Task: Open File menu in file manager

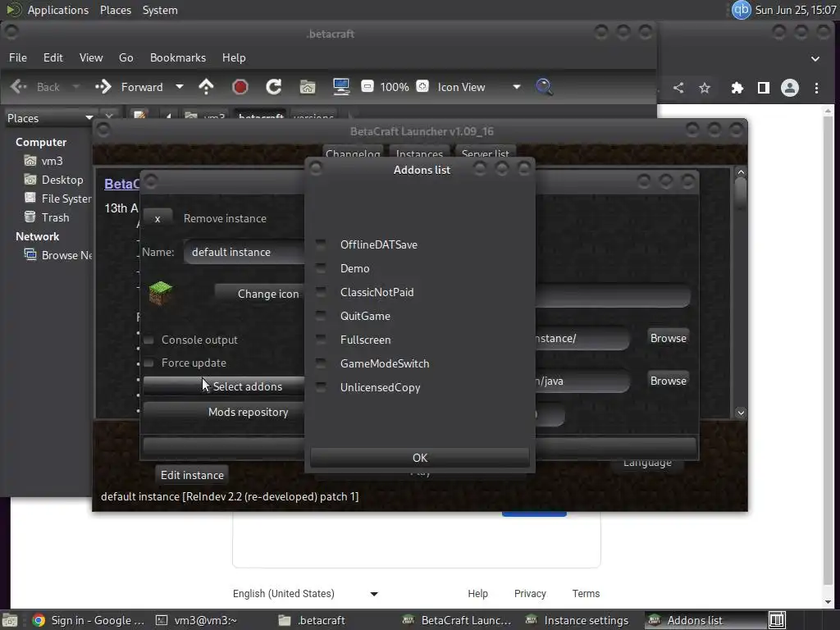Action: click(x=18, y=57)
